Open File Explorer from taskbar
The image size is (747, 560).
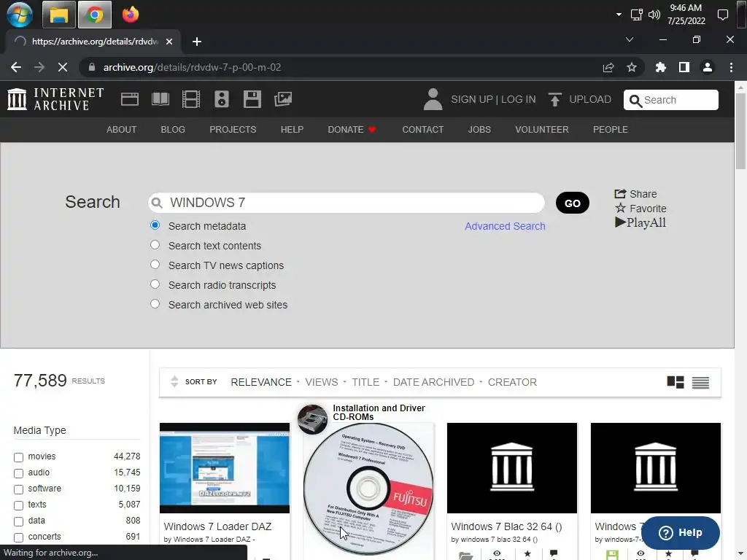point(58,15)
